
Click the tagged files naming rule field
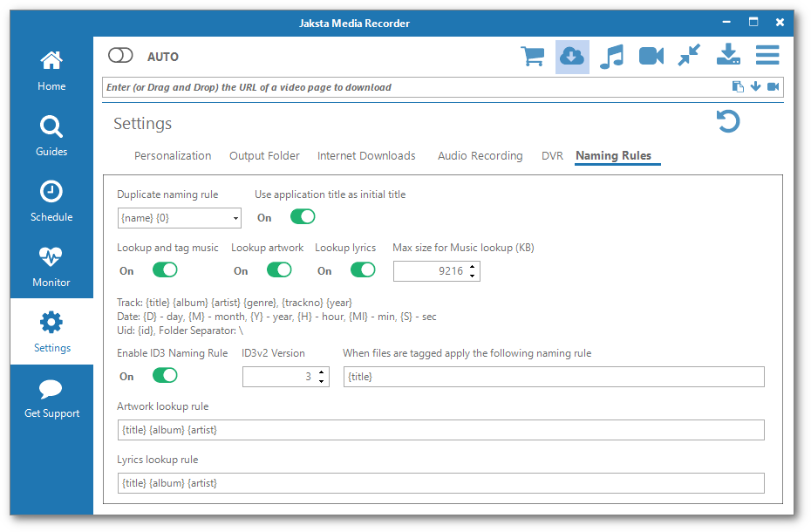(x=554, y=377)
